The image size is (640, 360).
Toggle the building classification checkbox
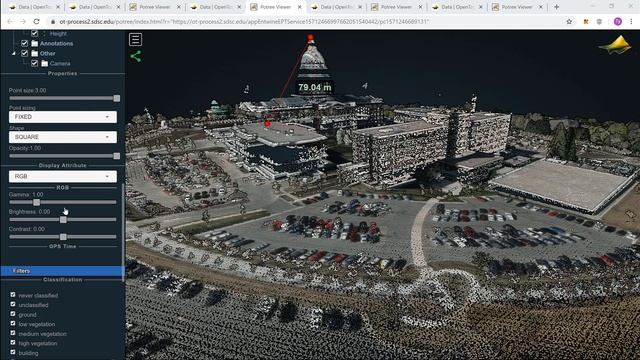tap(13, 352)
